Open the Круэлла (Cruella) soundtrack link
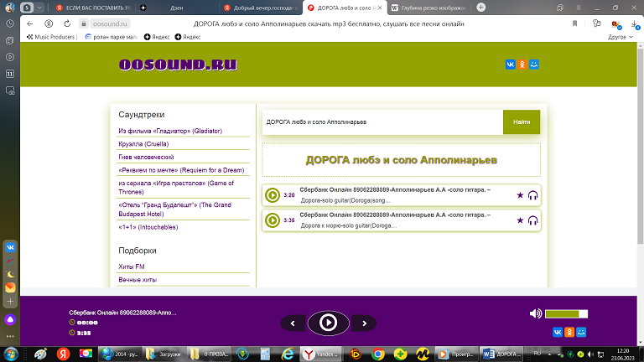This screenshot has width=644, height=362. pos(143,144)
